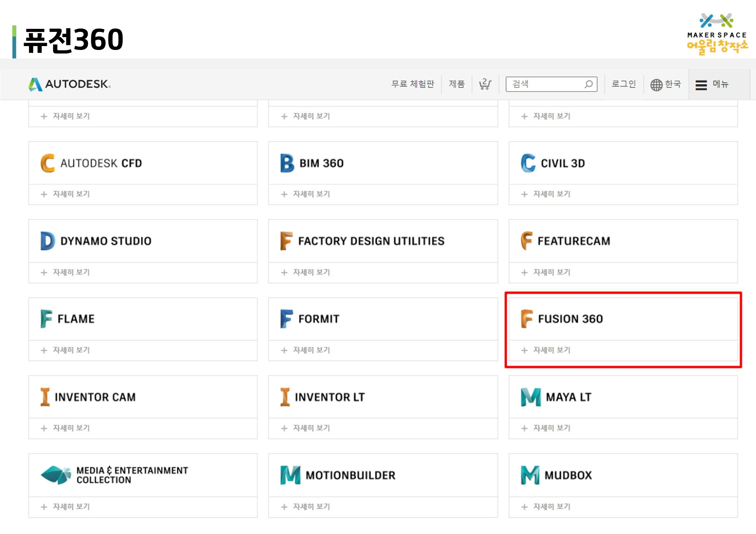The width and height of the screenshot is (756, 534).
Task: Expand 자세히 보기 under Fusion 360
Action: tap(546, 350)
